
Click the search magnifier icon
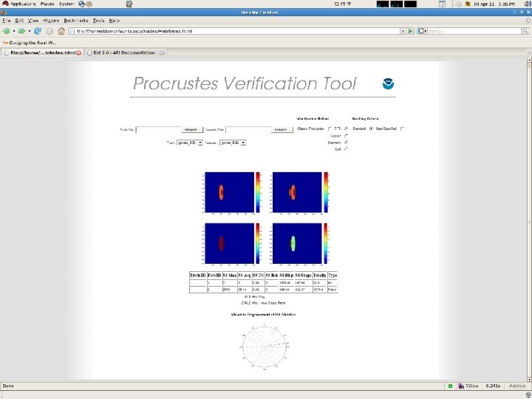[525, 31]
